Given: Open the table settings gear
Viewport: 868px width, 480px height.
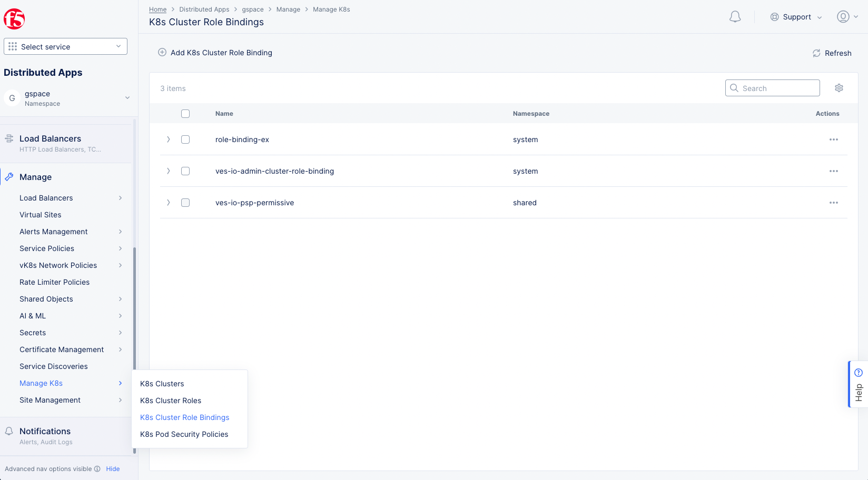Looking at the screenshot, I should [839, 87].
